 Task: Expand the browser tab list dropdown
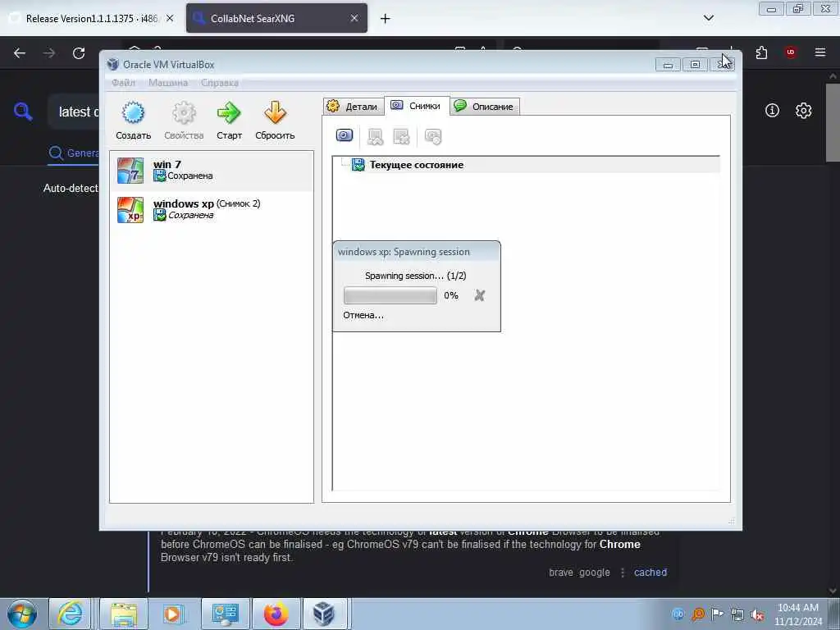708,18
